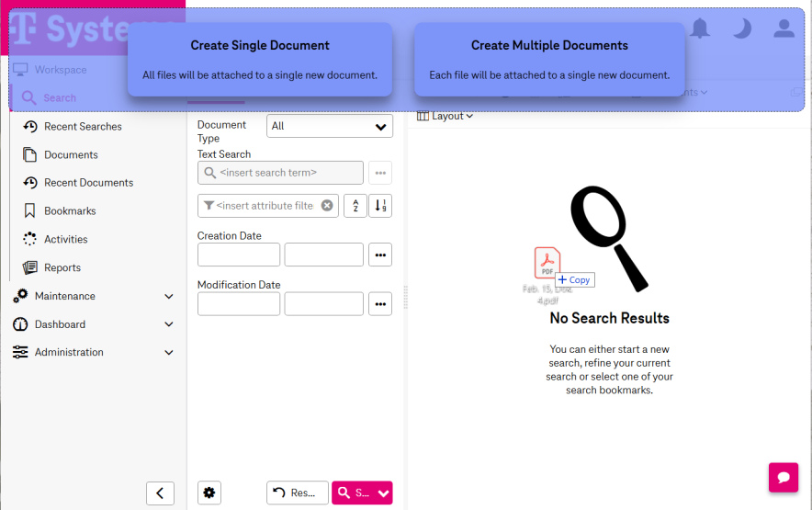Viewport: 812px width, 510px height.
Task: Click the Modification Date end field
Action: [x=323, y=304]
